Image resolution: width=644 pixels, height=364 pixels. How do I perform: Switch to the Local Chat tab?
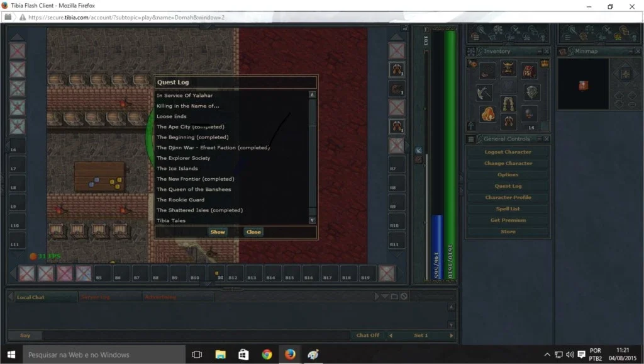click(x=45, y=297)
